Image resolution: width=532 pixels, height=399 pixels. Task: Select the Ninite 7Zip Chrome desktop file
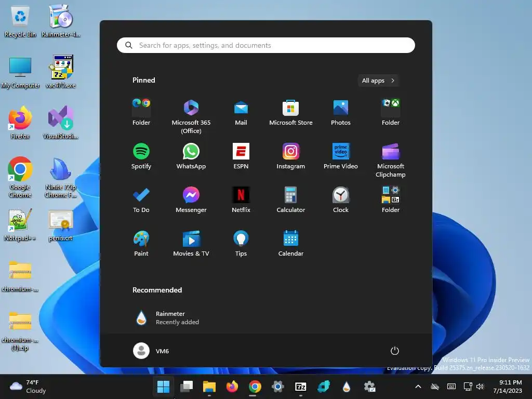(61, 178)
